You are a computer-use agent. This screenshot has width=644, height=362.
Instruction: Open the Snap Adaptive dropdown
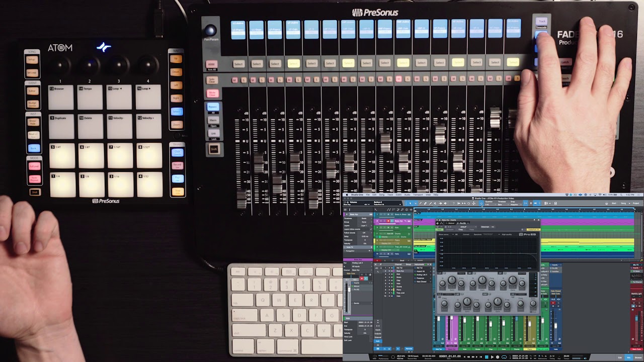click(x=516, y=205)
